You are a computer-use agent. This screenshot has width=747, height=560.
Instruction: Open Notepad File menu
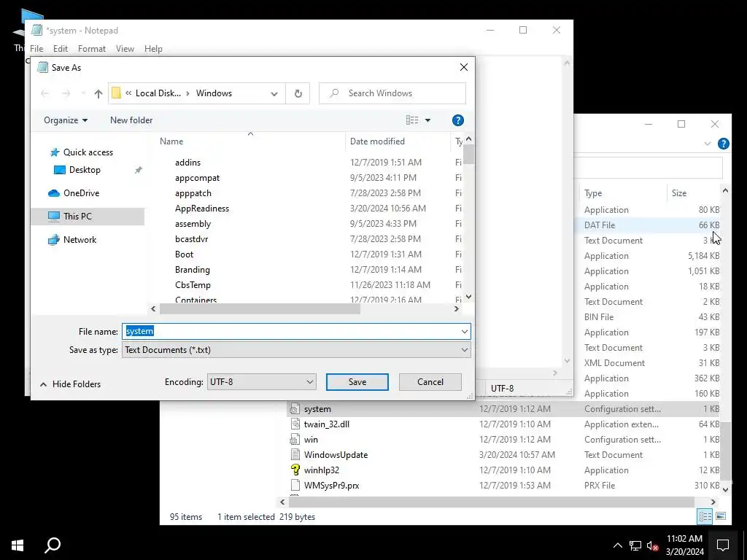click(36, 49)
